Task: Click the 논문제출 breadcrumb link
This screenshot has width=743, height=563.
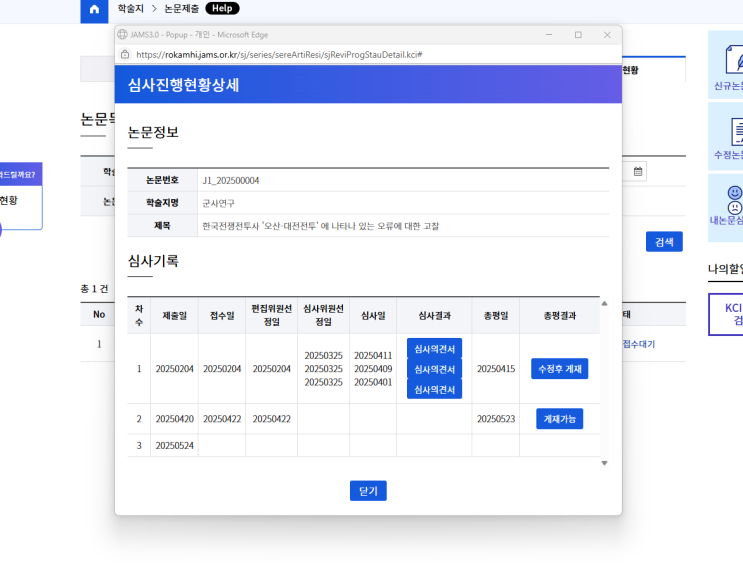Action: click(x=181, y=9)
